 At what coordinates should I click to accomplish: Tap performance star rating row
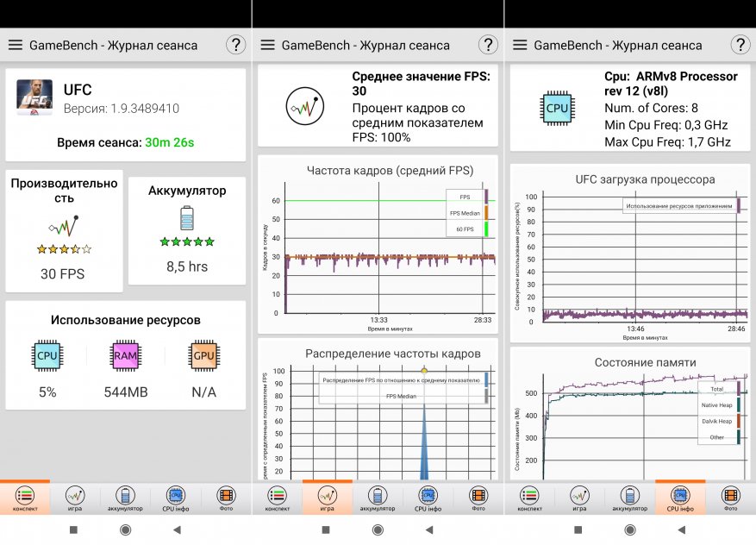pos(64,249)
